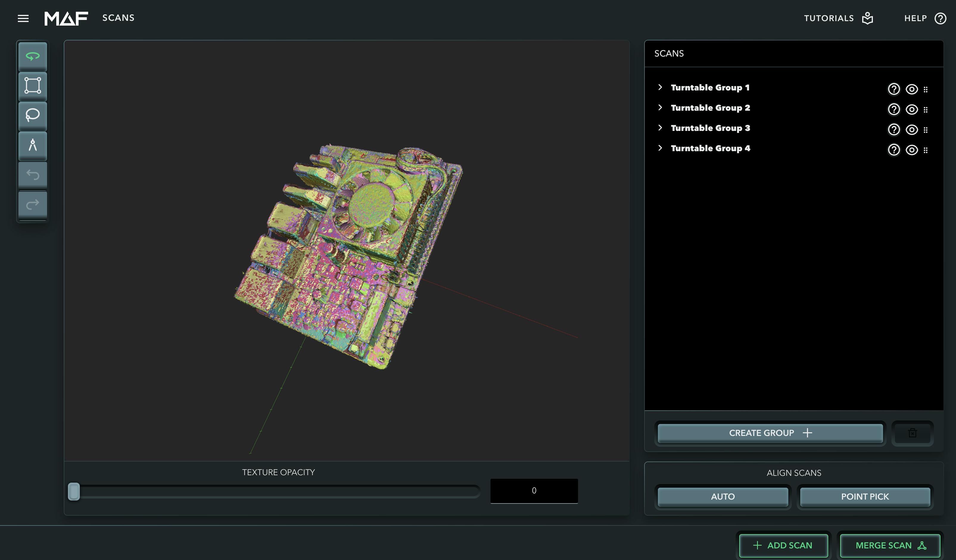Viewport: 956px width, 560px height.
Task: Click the redo arrow icon
Action: [x=33, y=204]
